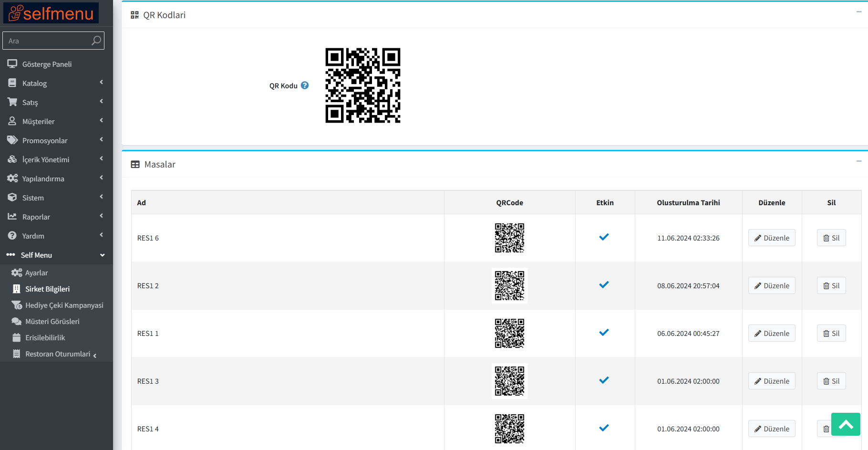Select Müsteri Görüsleri in the sidebar

tap(51, 321)
